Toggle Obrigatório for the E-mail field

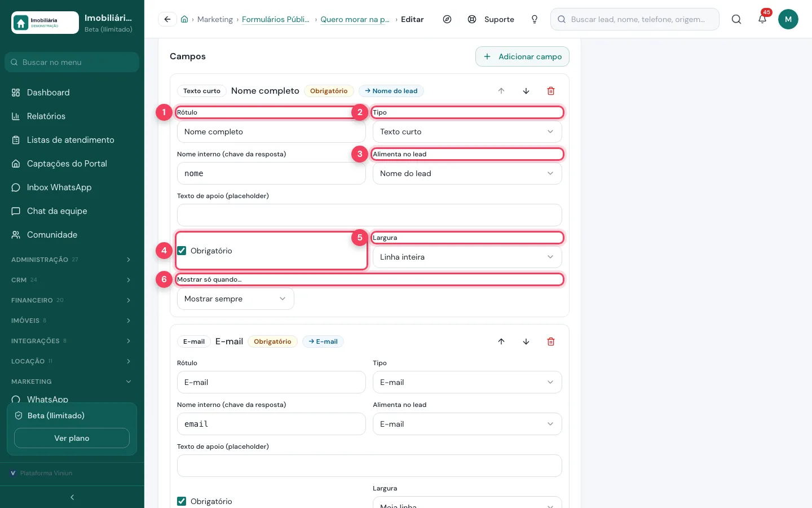182,501
